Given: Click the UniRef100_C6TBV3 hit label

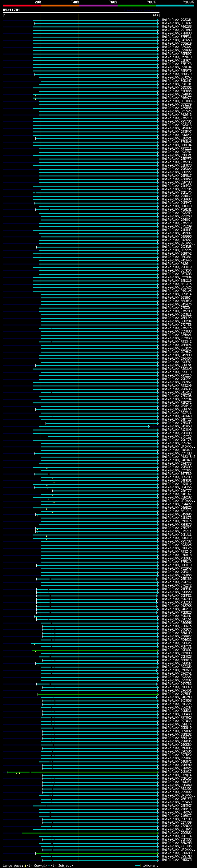Looking at the screenshot, I should tap(177, 829).
